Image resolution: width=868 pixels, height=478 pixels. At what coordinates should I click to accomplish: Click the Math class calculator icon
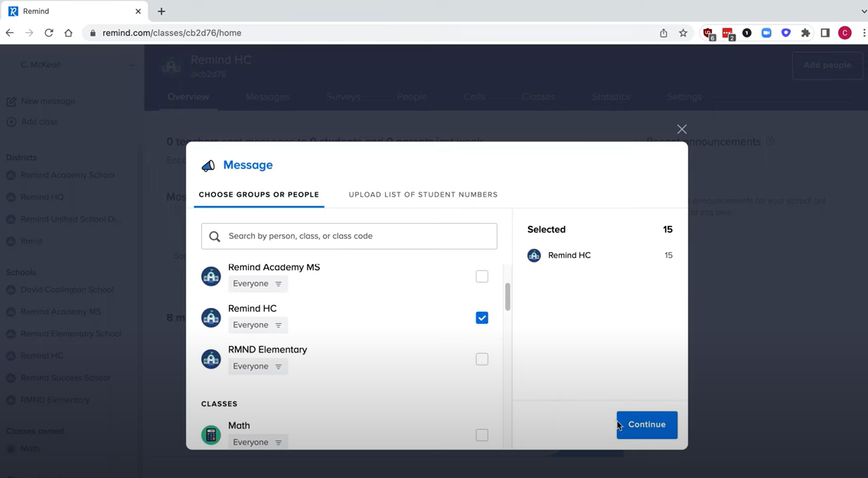tap(211, 435)
